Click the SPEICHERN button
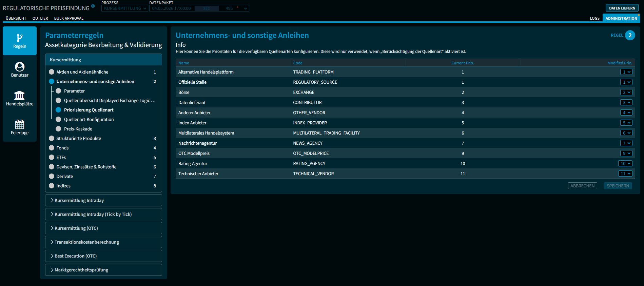Viewport: 644px width, 286px height. 618,186
